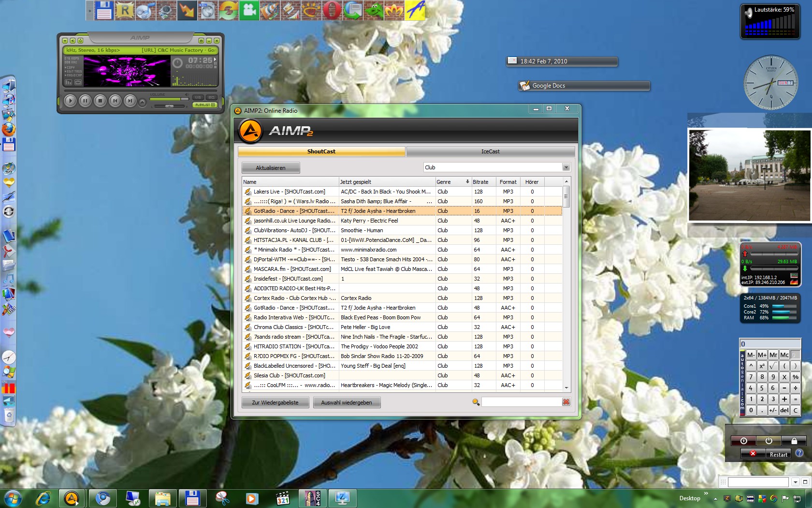Screen dimensions: 812x508
Task: Open the Club genre dropdown
Action: click(566, 167)
